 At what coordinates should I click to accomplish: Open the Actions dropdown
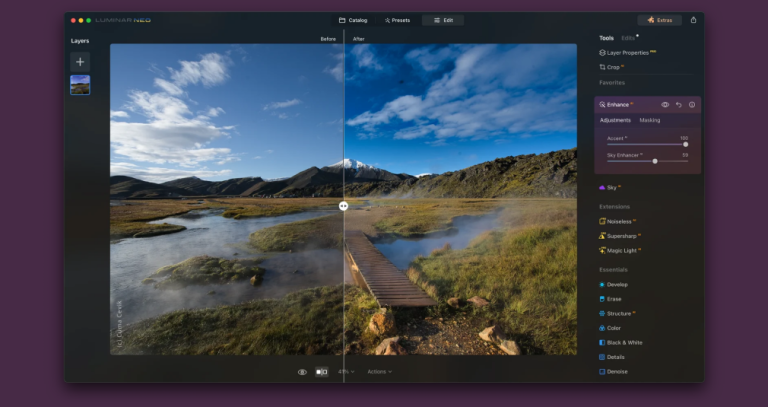pyautogui.click(x=380, y=372)
